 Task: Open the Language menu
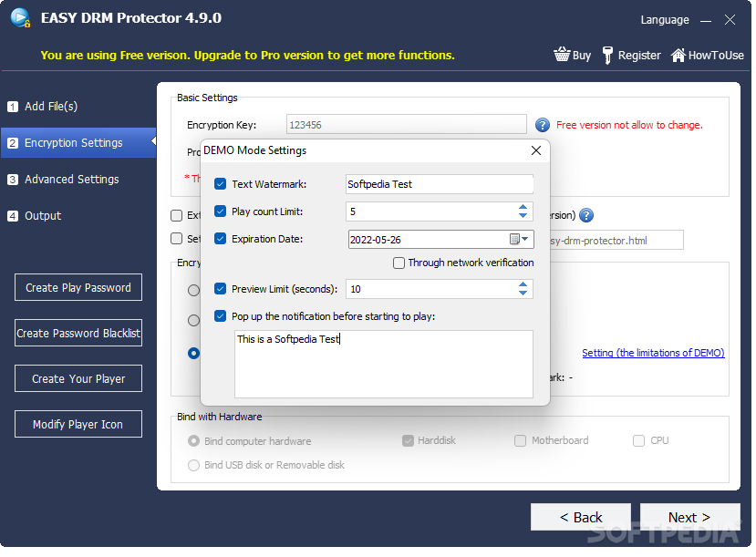tap(665, 20)
